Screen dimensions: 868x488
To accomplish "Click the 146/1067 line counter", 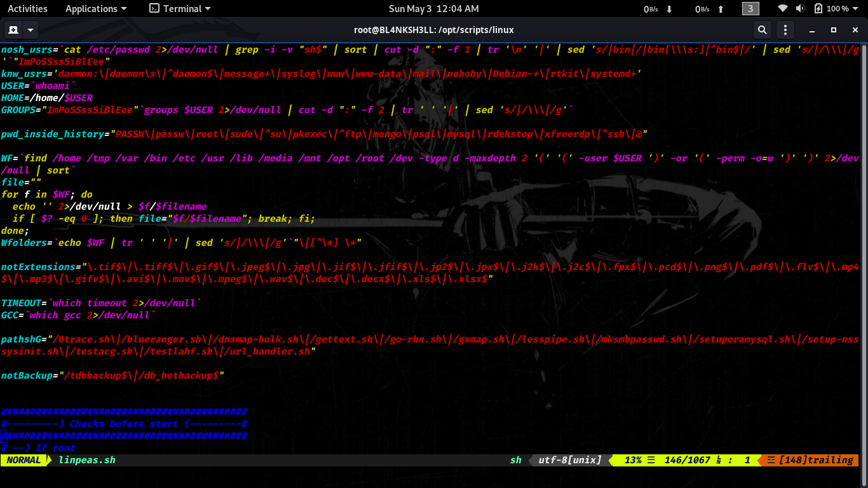I will click(688, 459).
